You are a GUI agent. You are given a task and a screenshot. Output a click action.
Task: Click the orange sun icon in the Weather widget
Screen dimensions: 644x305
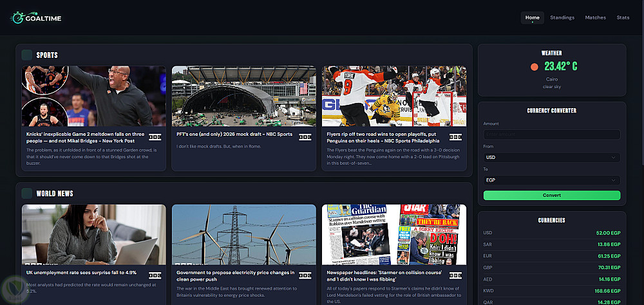pos(535,67)
